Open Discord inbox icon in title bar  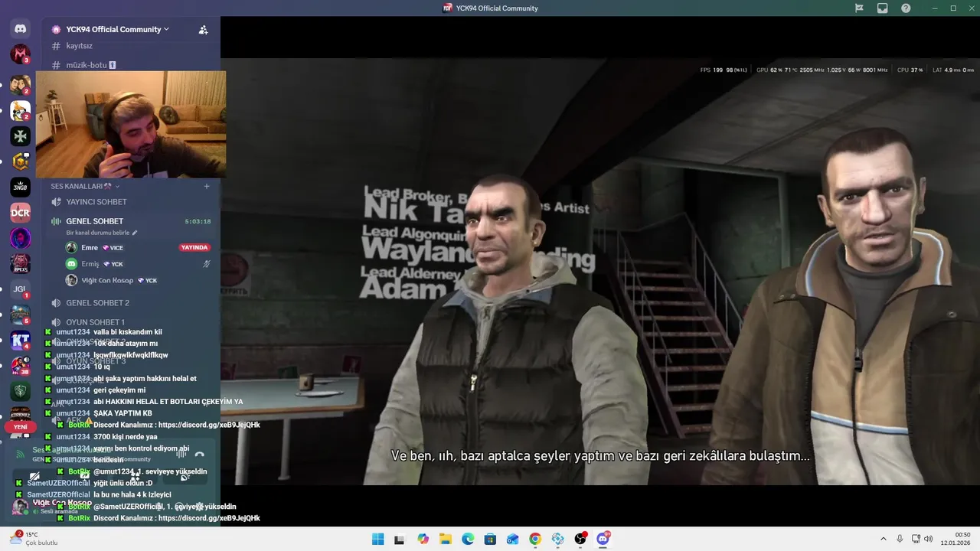click(x=882, y=8)
